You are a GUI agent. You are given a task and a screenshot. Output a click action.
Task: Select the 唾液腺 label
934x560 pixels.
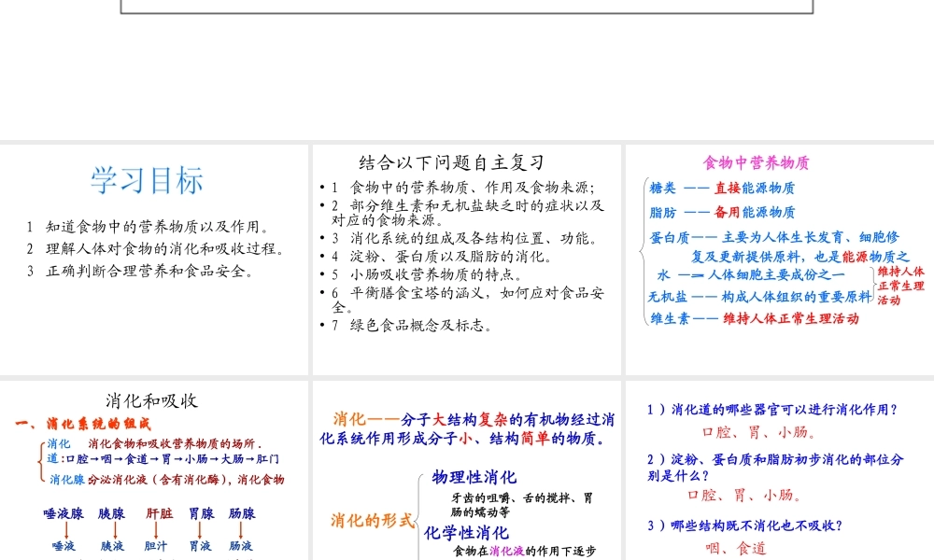tap(64, 513)
